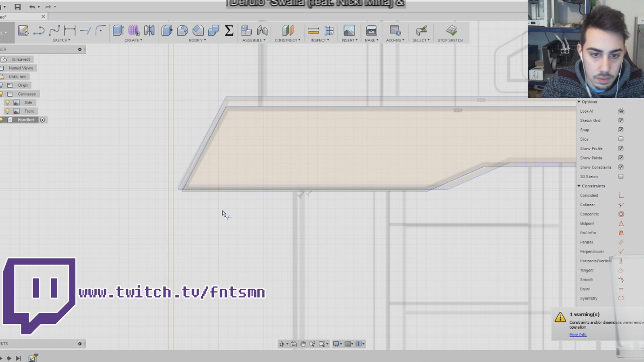Viewport: 644px width, 362px height.
Task: Click the Press Pull icon
Action: (167, 31)
